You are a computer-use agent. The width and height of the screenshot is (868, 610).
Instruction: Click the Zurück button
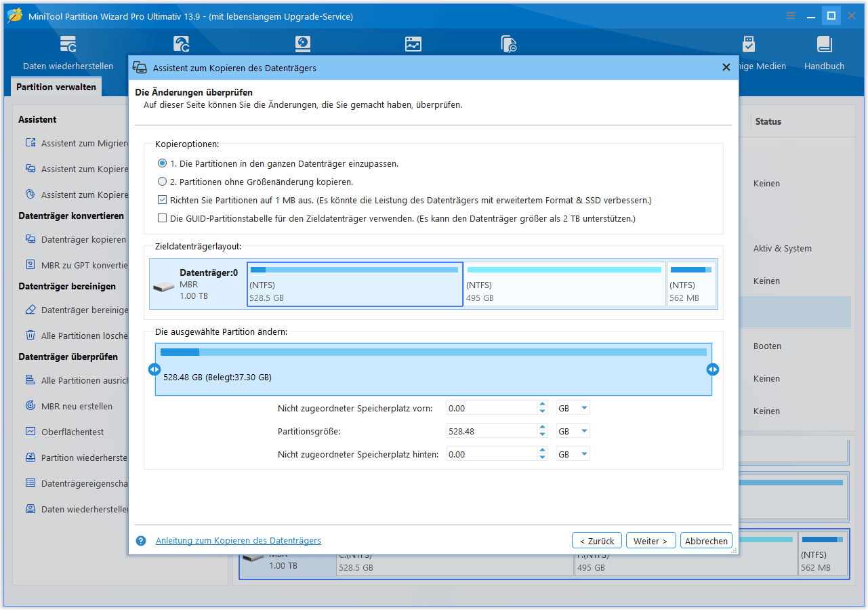pos(597,541)
